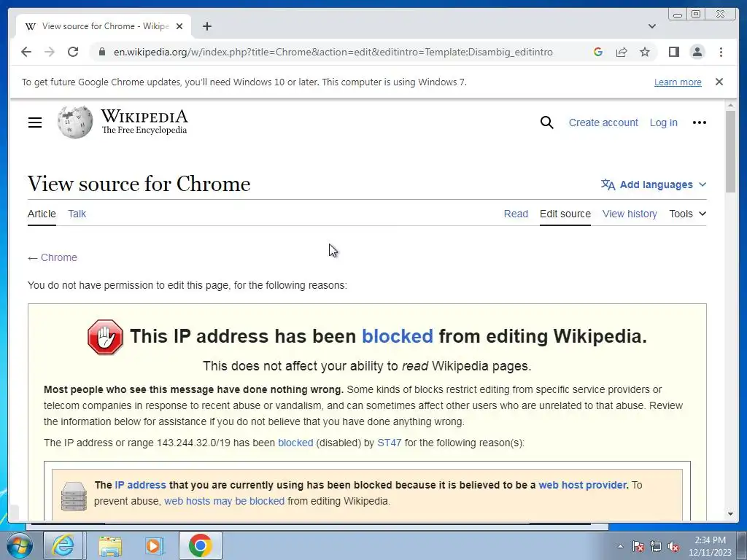Image resolution: width=747 pixels, height=560 pixels.
Task: Open Chrome side panel
Action: click(673, 52)
